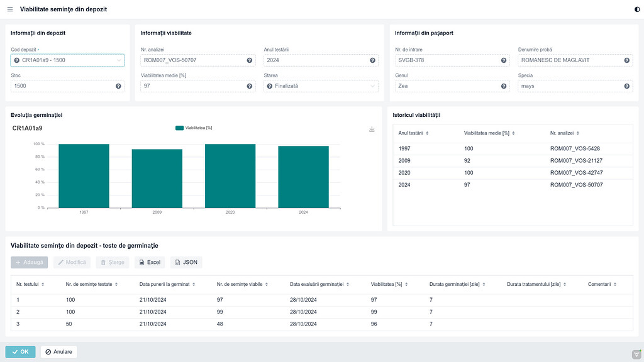Export tests to Excel
The image size is (644, 362).
[x=149, y=262]
